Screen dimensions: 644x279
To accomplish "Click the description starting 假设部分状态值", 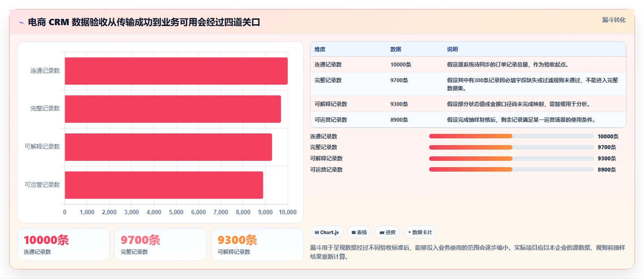I will tap(518, 104).
